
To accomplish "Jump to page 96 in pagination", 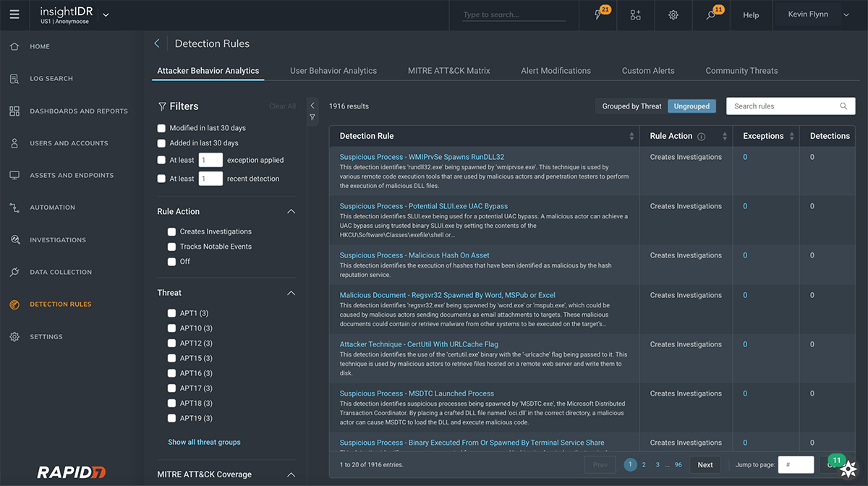I will (678, 465).
